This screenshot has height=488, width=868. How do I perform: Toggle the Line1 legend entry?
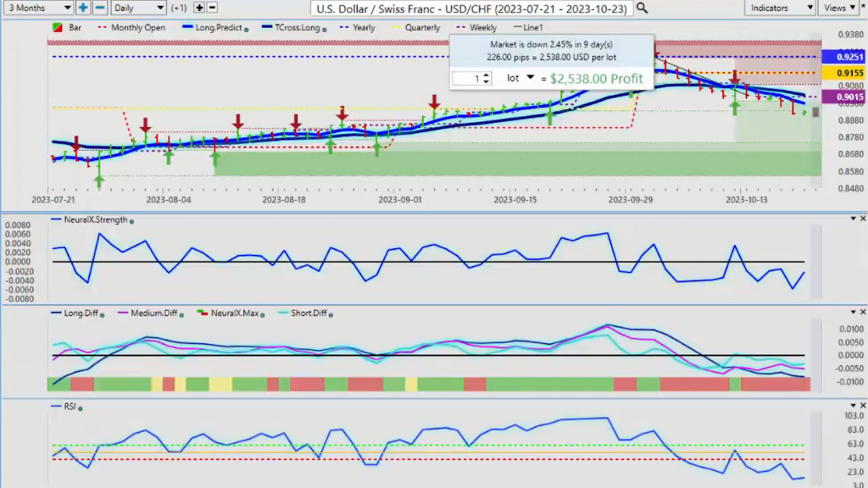[528, 27]
